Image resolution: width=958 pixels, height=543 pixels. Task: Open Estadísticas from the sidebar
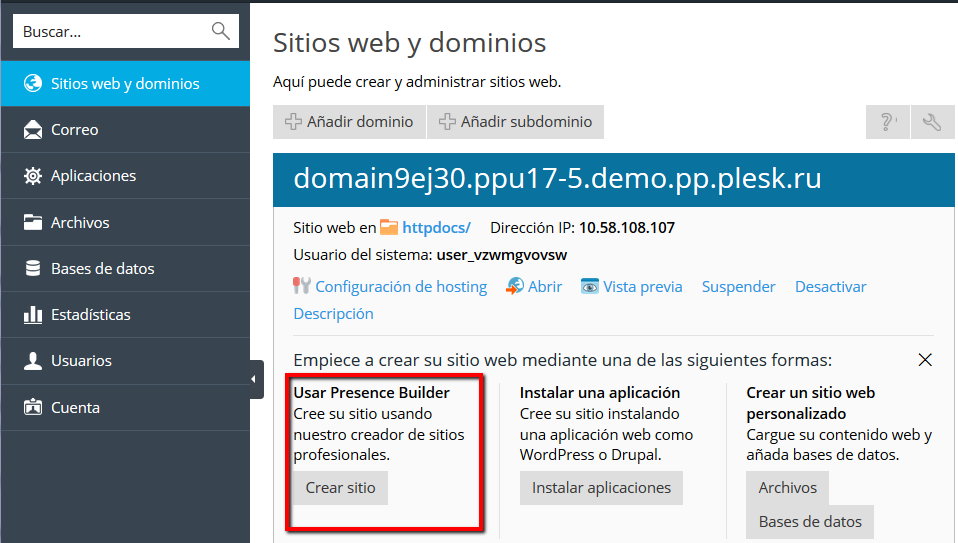pos(90,315)
